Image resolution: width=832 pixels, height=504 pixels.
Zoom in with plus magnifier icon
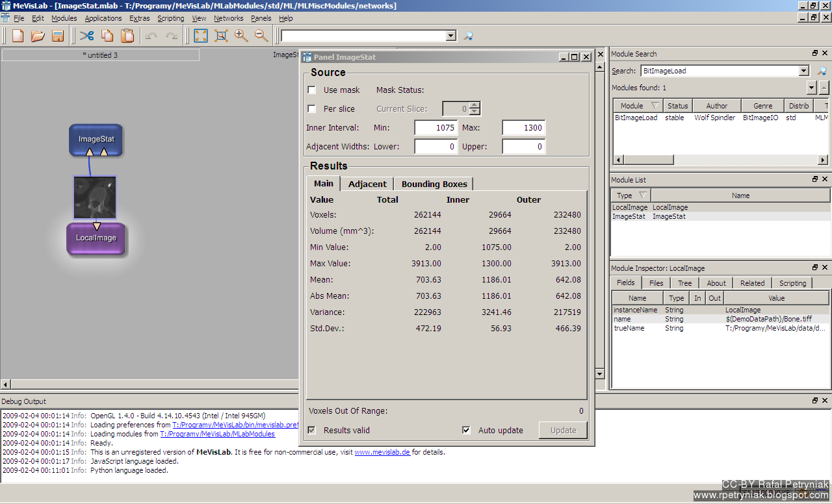tap(241, 36)
